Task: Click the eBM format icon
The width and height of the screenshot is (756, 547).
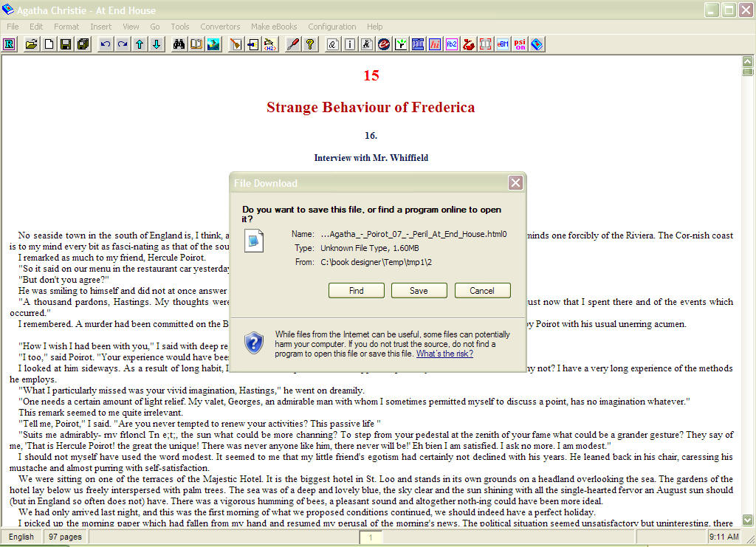Action: click(x=503, y=45)
